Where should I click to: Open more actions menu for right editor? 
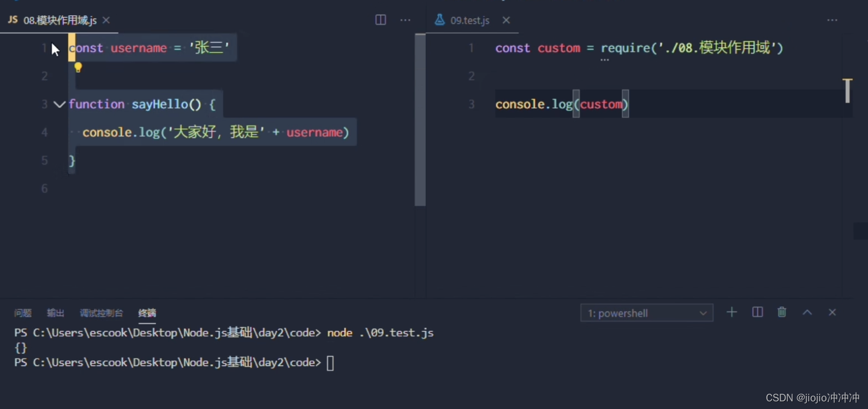coord(832,20)
